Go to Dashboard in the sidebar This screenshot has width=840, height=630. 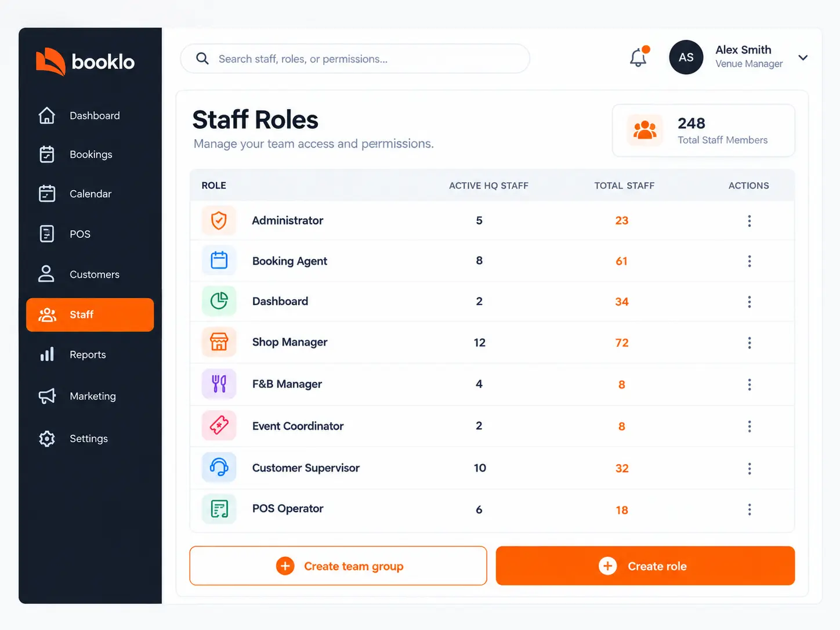tap(90, 115)
